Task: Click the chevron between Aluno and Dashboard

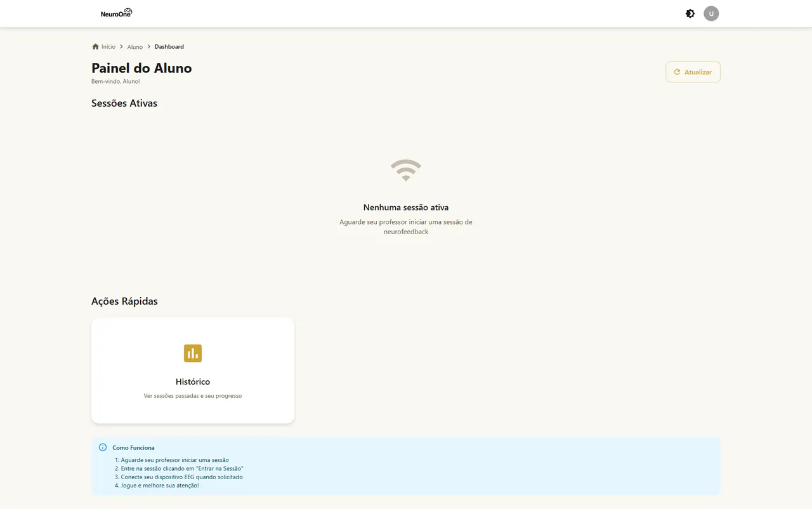Action: [x=149, y=46]
